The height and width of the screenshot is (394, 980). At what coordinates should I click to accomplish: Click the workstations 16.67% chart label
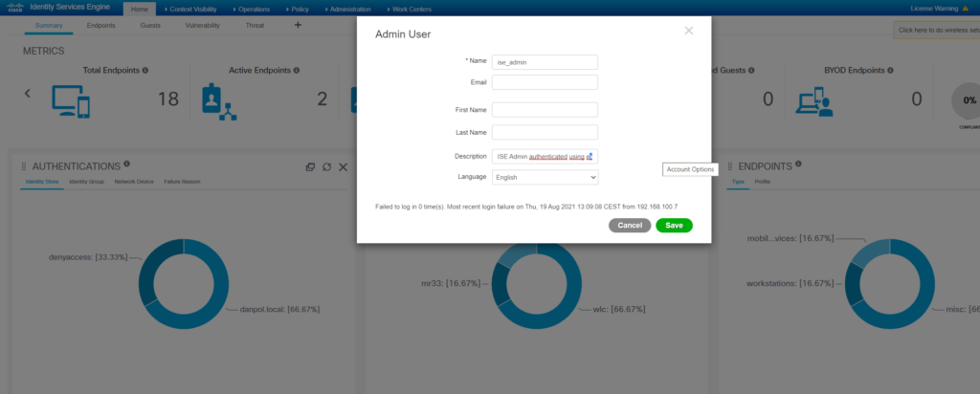pos(791,283)
